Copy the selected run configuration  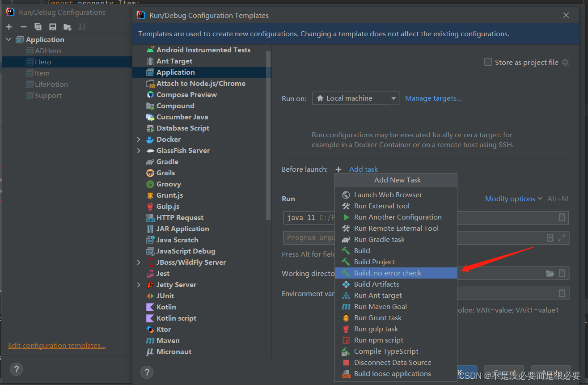click(x=38, y=27)
